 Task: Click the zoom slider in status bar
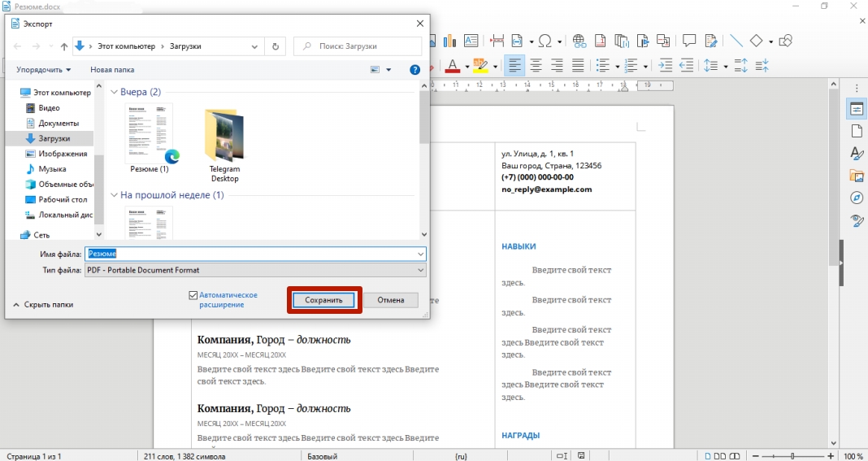click(x=792, y=456)
